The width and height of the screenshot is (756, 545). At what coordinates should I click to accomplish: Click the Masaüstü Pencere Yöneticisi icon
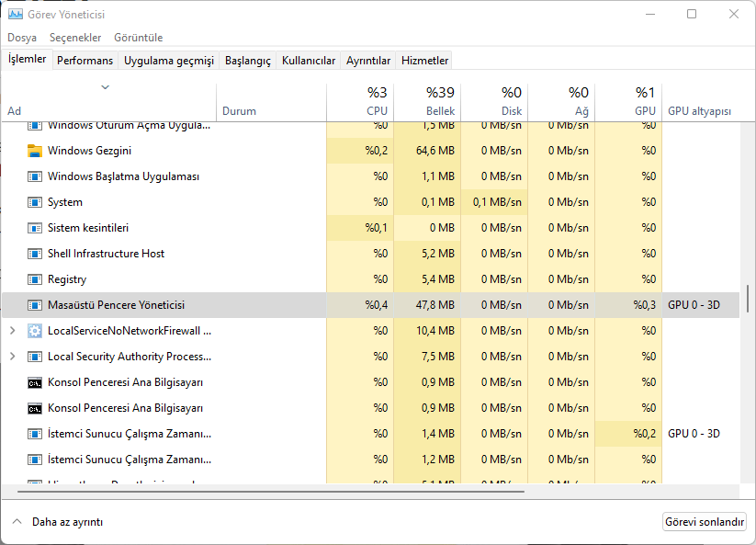click(35, 305)
